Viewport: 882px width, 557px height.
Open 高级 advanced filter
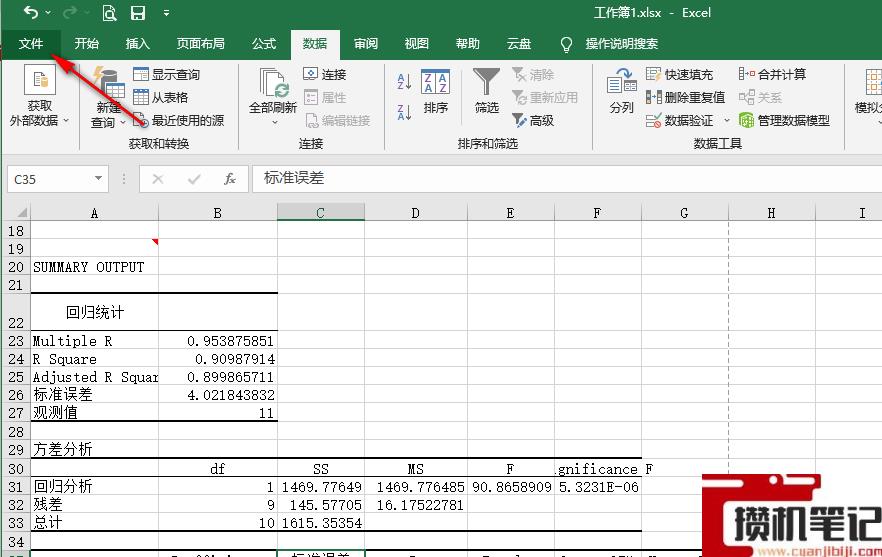(533, 120)
